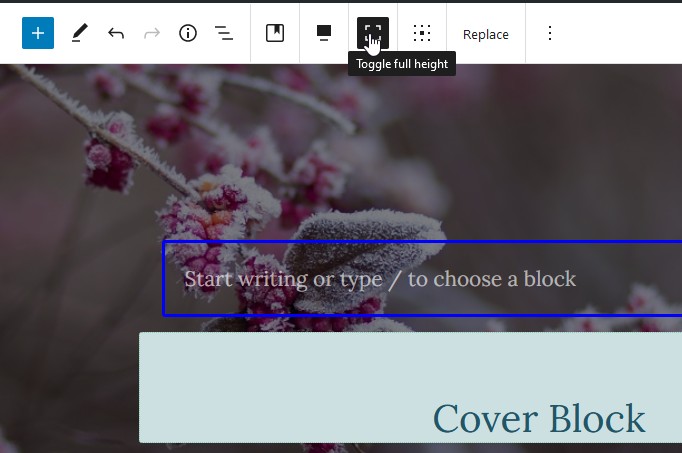Select the 'Cover Block' heading text
This screenshot has height=453, width=682.
[539, 418]
